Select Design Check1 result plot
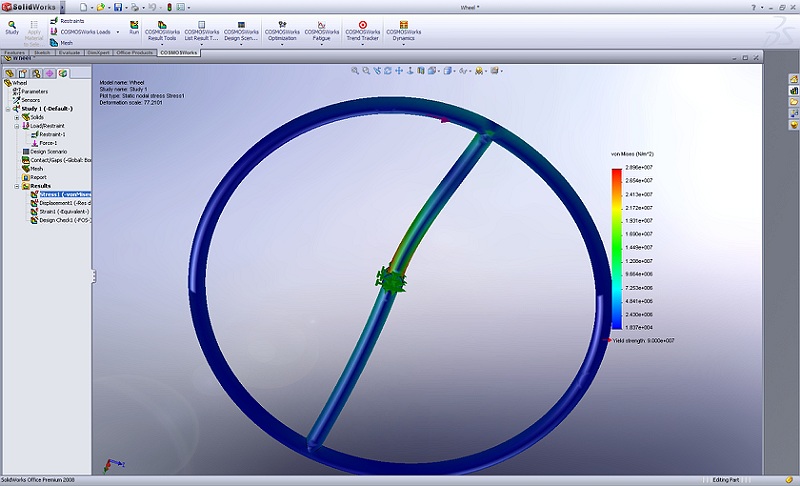Screen dimensions: 800x486 pos(60,220)
